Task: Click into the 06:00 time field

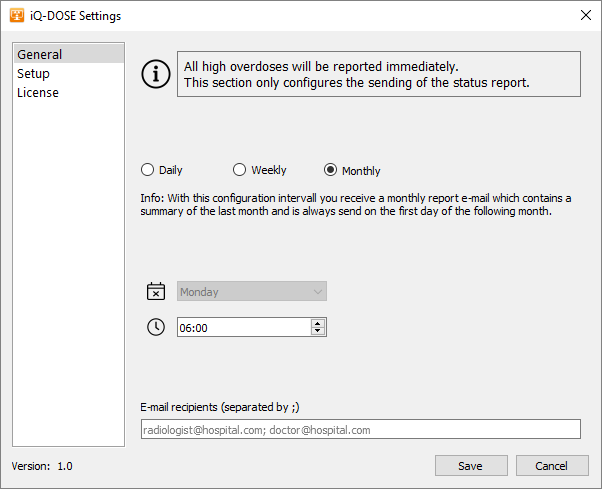Action: (x=242, y=327)
